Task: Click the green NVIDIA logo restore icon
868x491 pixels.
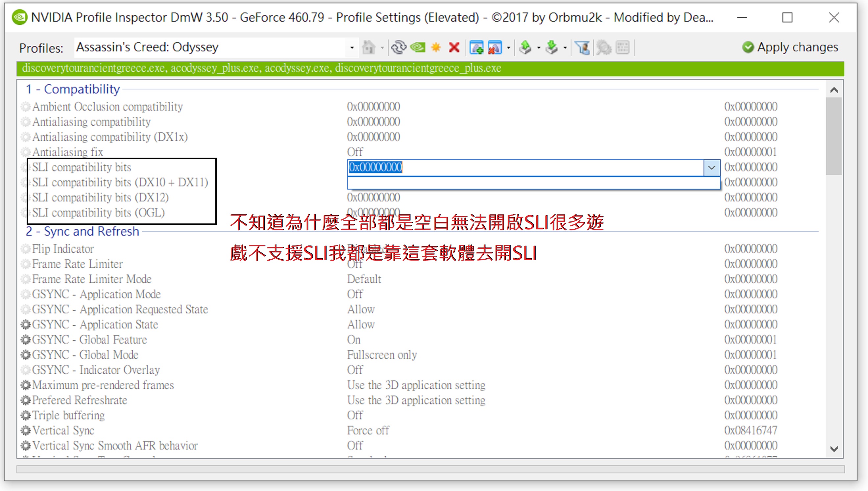Action: point(418,47)
